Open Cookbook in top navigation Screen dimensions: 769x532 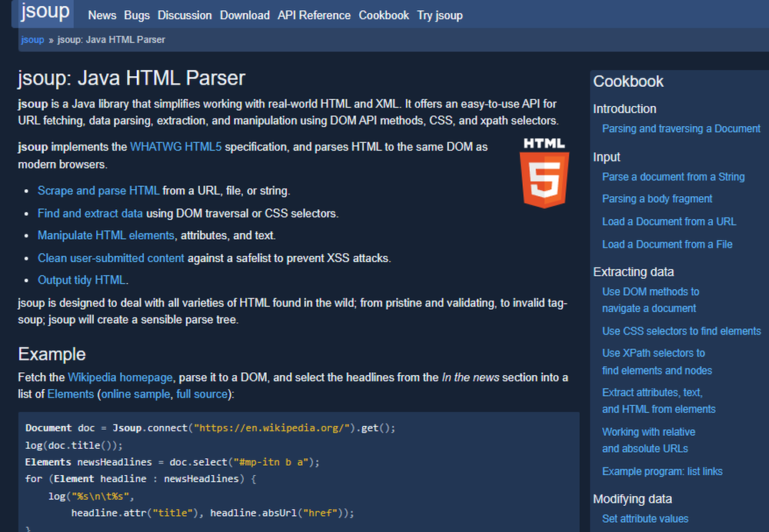click(384, 15)
